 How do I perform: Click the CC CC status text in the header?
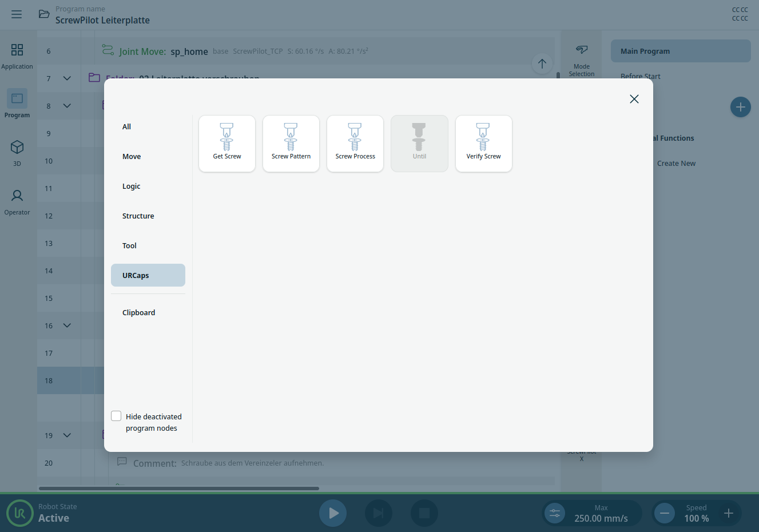point(740,14)
